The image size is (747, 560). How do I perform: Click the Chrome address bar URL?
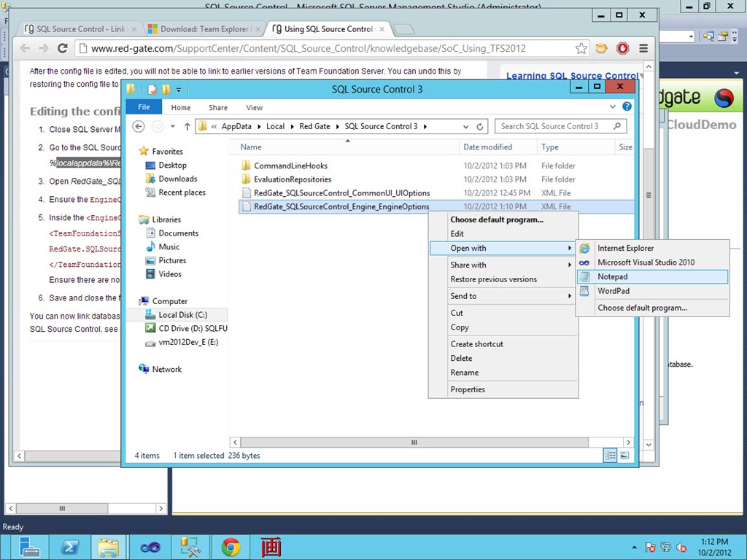pos(309,49)
